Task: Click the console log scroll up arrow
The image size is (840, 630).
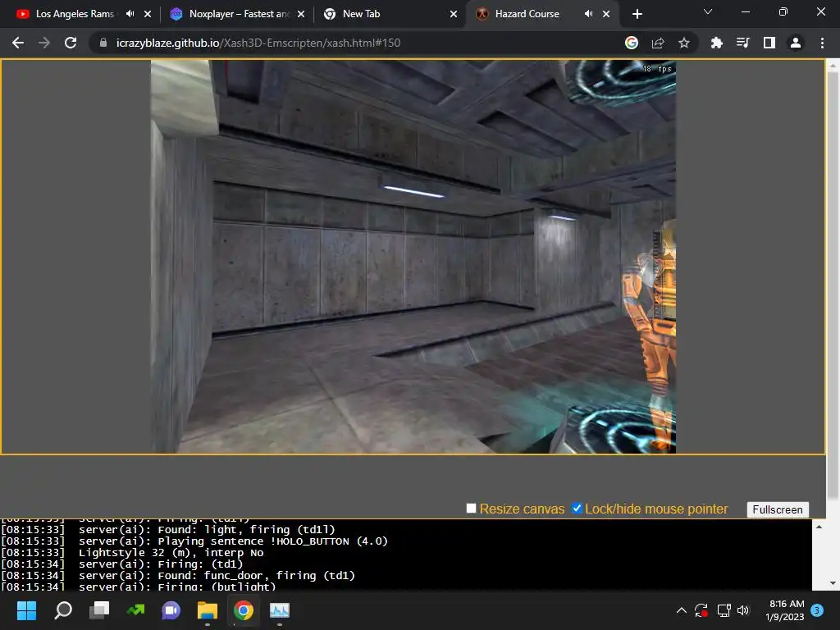Action: tap(819, 527)
